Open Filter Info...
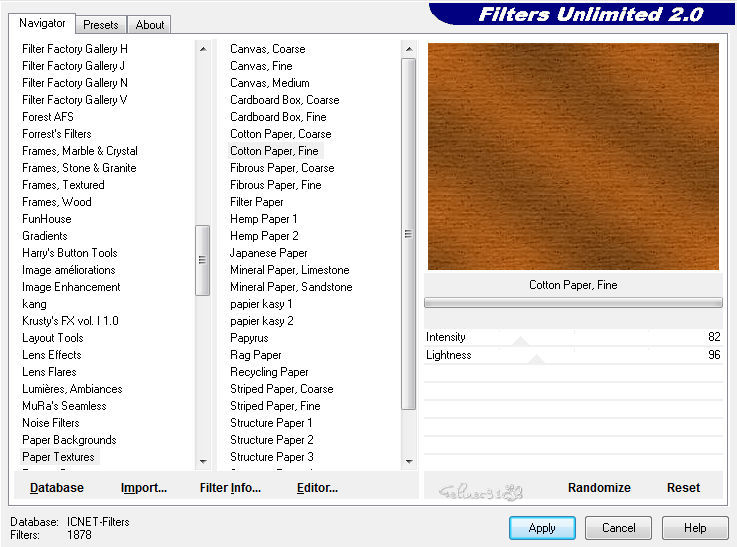 pos(230,488)
